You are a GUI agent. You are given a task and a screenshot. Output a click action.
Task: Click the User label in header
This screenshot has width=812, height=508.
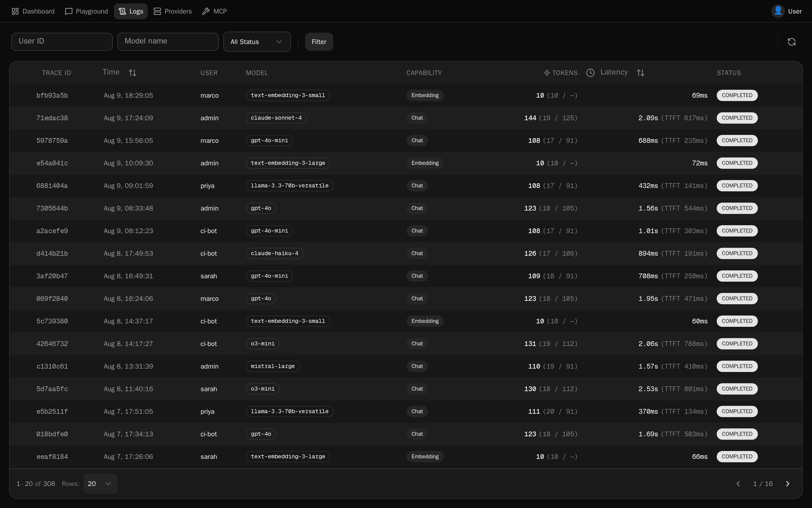(795, 11)
